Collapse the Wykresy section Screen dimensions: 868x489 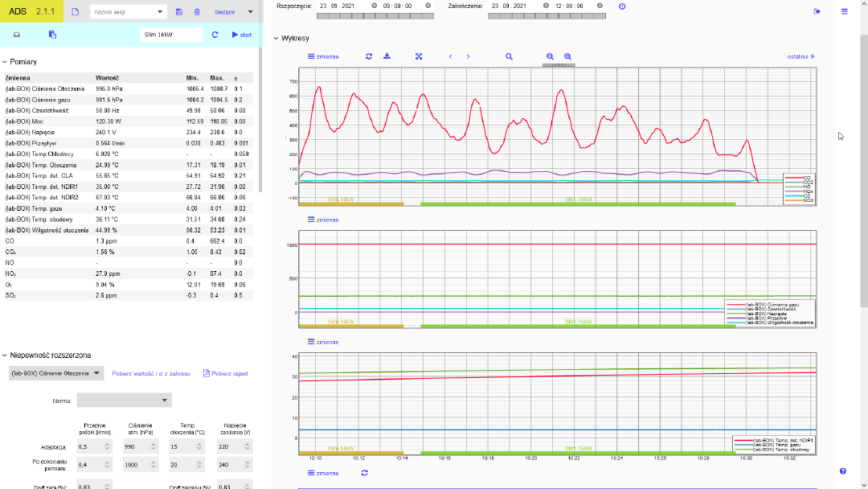coord(276,38)
